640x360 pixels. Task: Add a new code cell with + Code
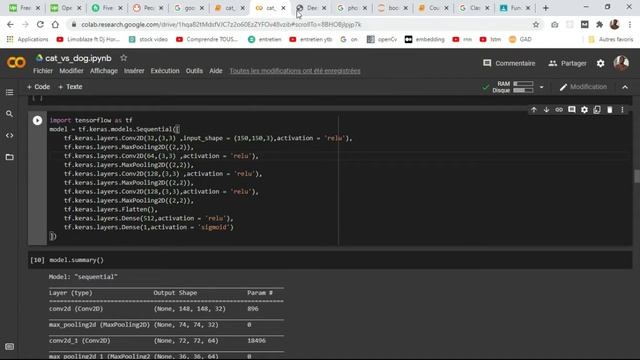38,87
